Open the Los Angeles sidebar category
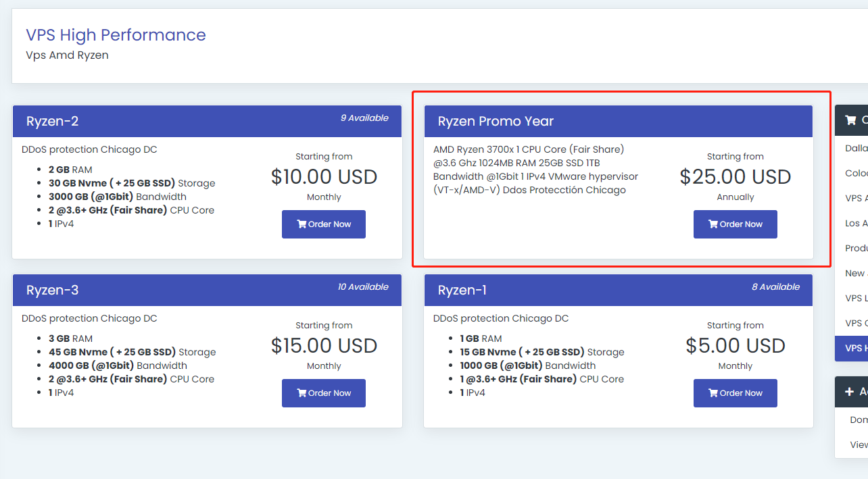Screen dimensions: 868x479 856,224
